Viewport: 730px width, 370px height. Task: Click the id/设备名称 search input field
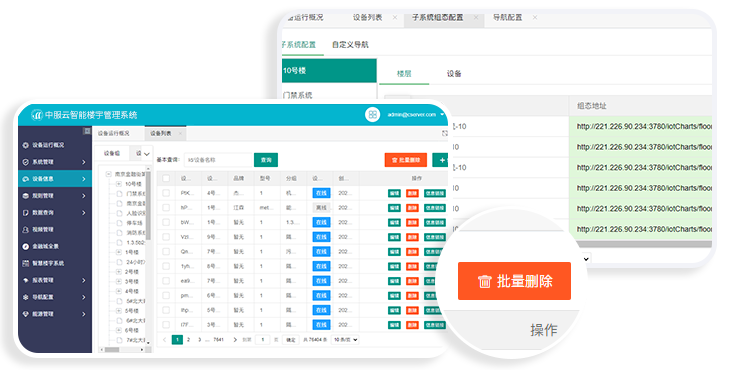coord(218,160)
